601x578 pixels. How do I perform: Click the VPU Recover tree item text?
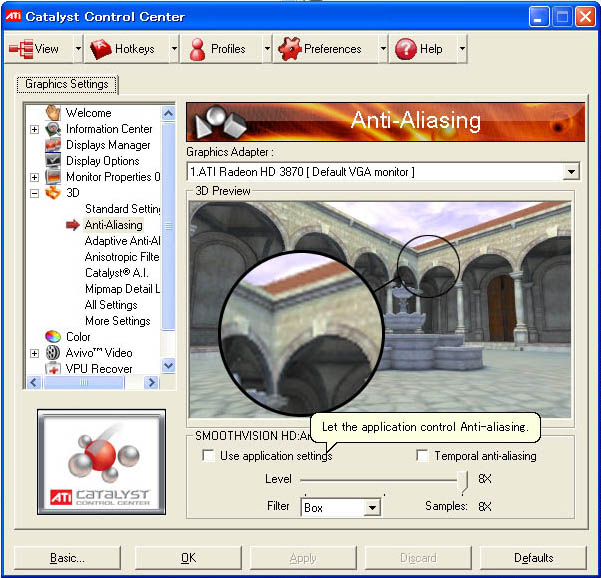coord(99,369)
